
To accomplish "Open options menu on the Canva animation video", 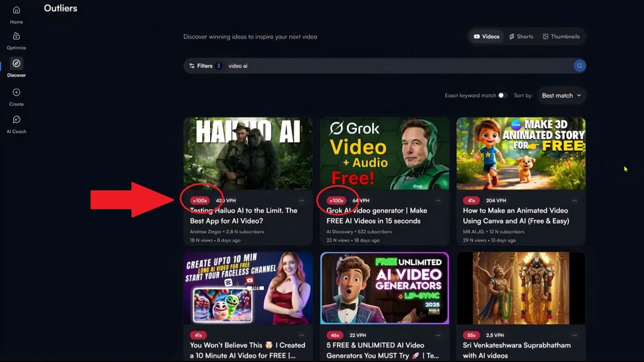I will 575,200.
